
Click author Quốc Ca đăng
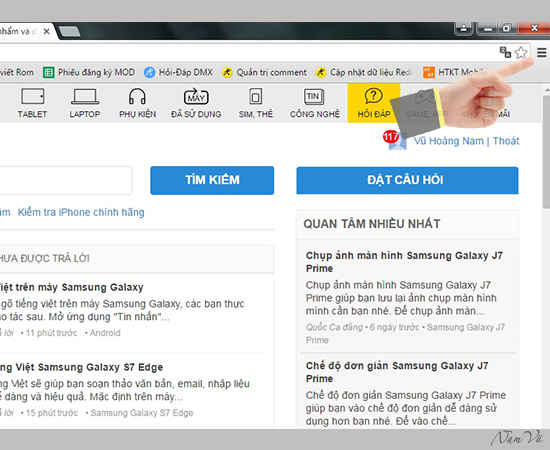tap(334, 327)
